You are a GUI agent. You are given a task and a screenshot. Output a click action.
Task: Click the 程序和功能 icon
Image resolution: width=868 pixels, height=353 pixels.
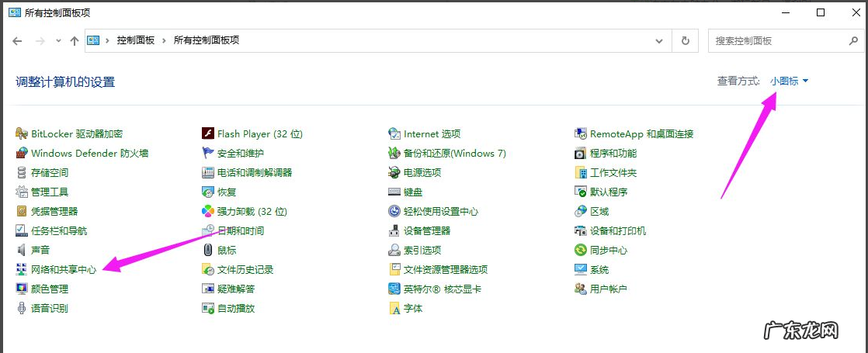click(580, 154)
